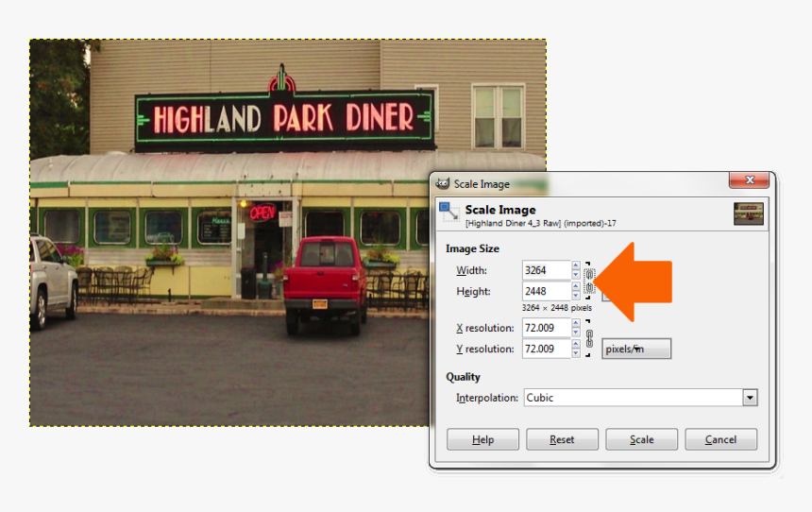Screen dimensions: 812x512
Task: Decrease Height with the down arrow
Action: pos(576,296)
